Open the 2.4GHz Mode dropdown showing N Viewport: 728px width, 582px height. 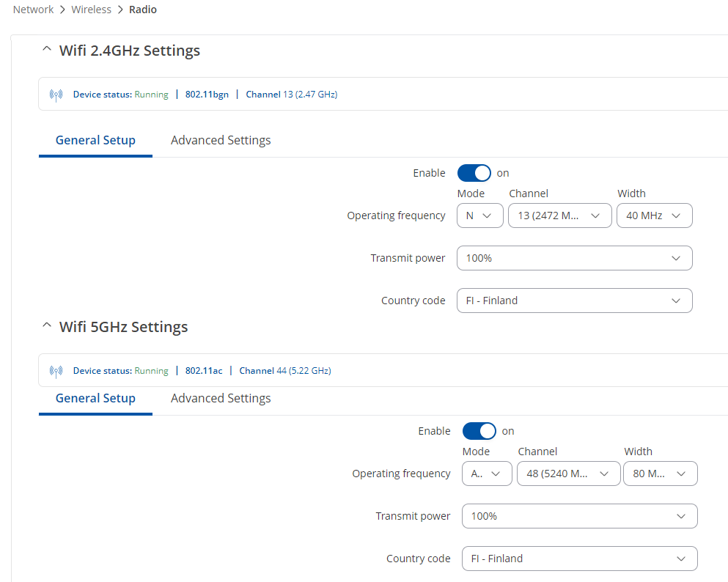(x=480, y=216)
